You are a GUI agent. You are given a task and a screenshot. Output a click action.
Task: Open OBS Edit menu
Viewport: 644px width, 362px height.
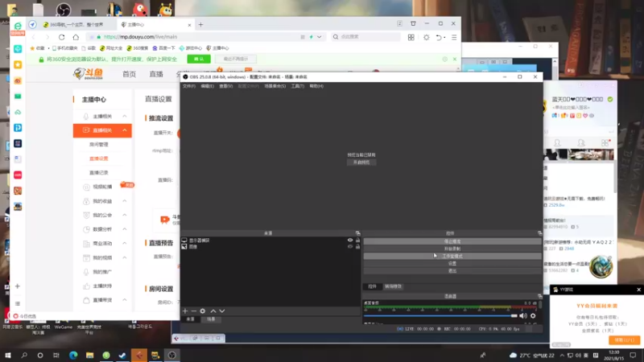click(207, 86)
